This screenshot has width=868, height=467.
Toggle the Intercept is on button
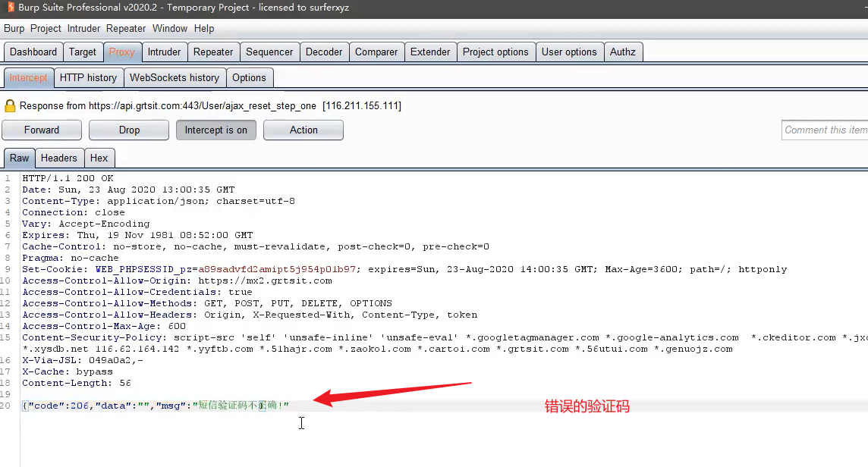(x=216, y=130)
